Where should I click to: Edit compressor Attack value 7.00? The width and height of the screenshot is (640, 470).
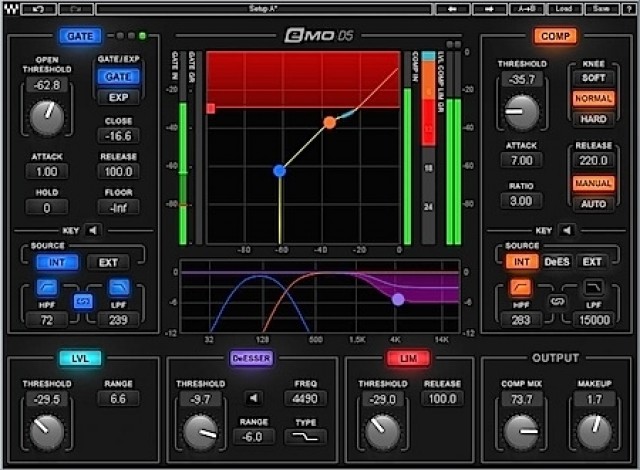[521, 160]
